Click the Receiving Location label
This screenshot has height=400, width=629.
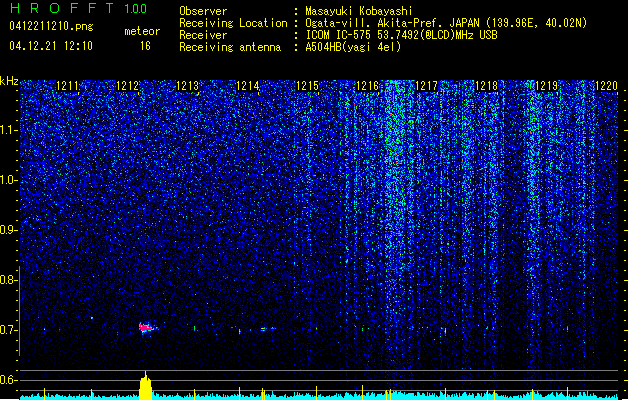(233, 23)
